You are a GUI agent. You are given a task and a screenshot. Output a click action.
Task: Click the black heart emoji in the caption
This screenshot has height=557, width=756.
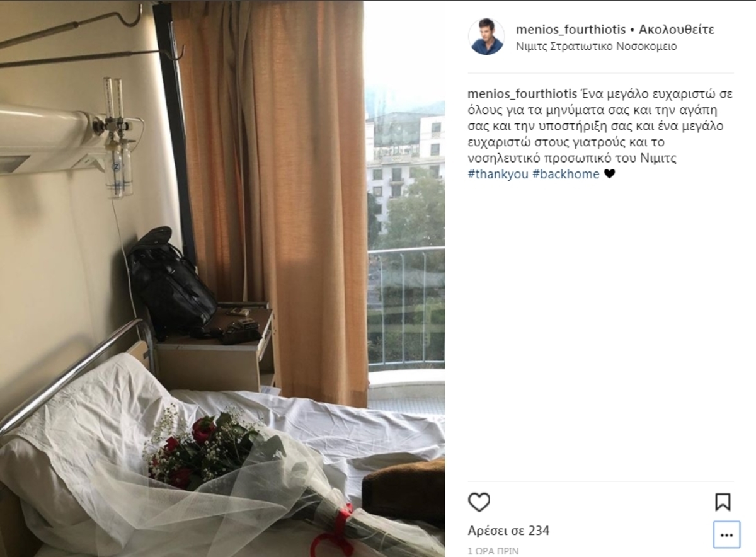tap(609, 175)
